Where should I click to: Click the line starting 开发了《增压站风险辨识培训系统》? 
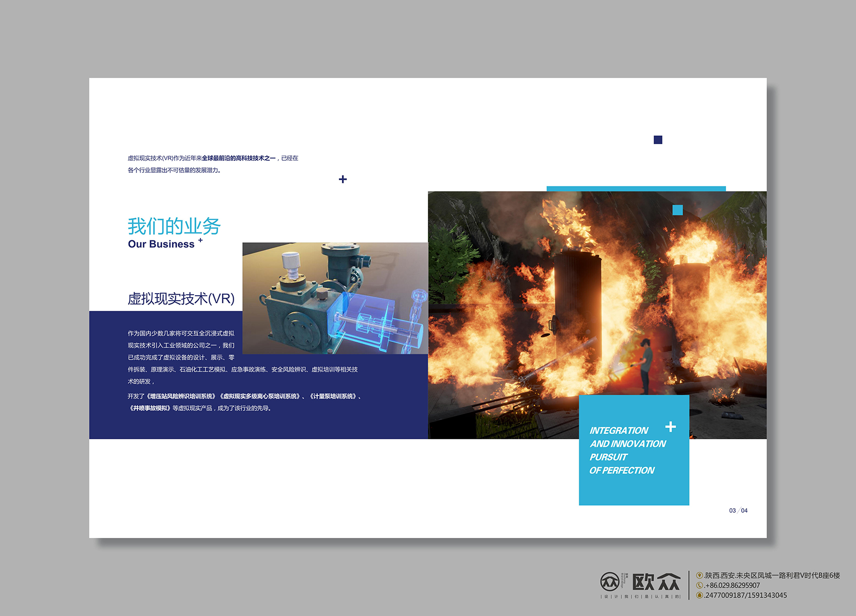[245, 396]
